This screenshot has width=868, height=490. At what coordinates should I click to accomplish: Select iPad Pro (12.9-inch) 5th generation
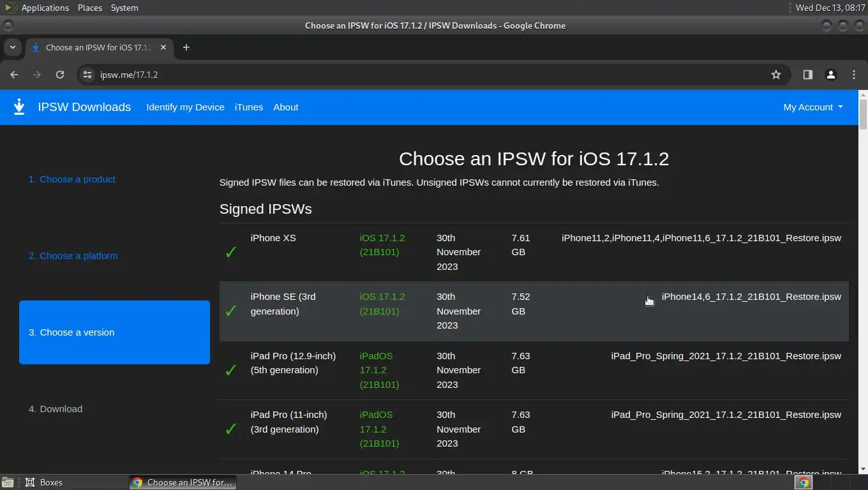(x=293, y=363)
